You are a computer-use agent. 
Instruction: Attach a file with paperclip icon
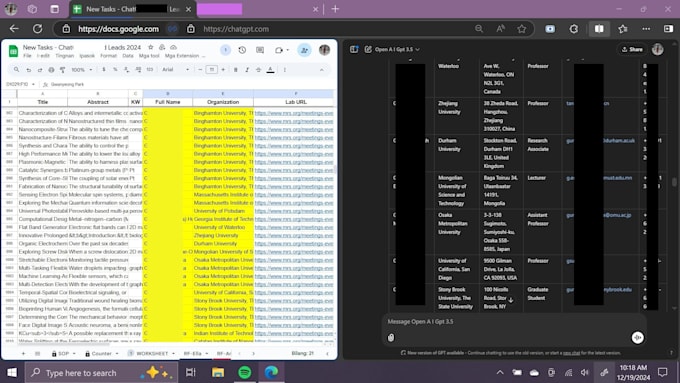tap(391, 337)
